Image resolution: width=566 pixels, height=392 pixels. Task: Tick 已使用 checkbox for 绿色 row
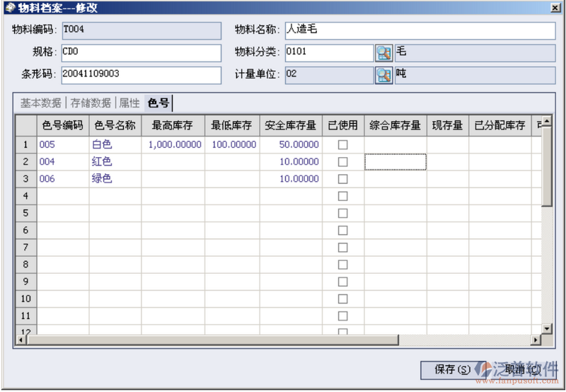(x=342, y=179)
